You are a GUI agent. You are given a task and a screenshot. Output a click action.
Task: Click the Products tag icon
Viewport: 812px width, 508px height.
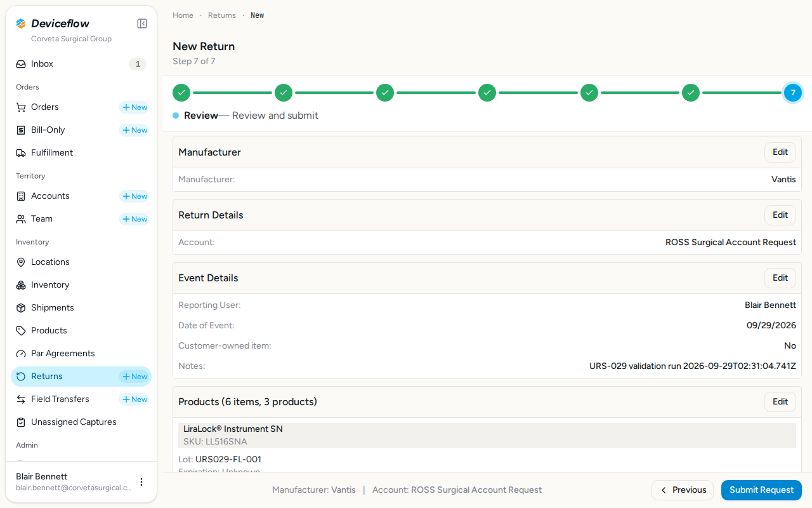pyautogui.click(x=21, y=331)
